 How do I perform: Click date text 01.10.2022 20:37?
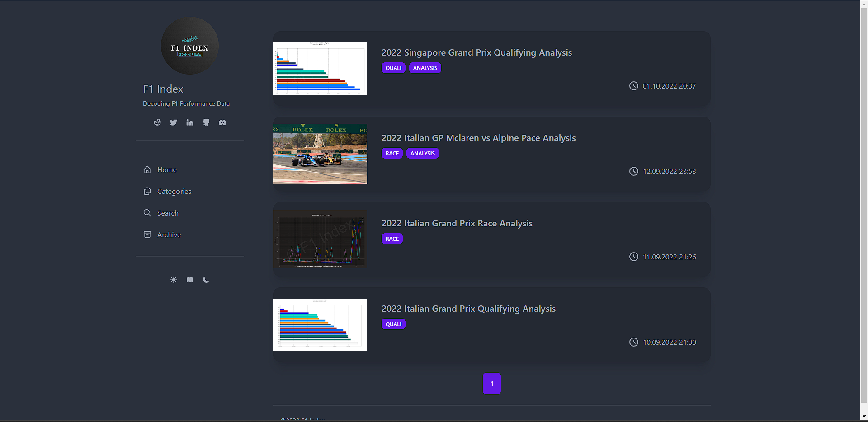pos(670,86)
